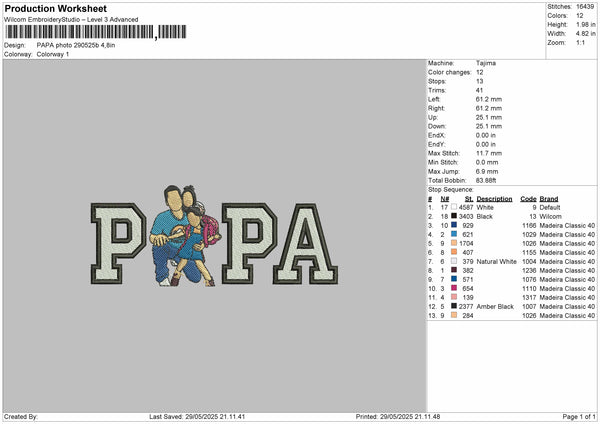Viewport: 600px width, 424px height.
Task: Click the 'Brand' column header
Action: pyautogui.click(x=549, y=199)
